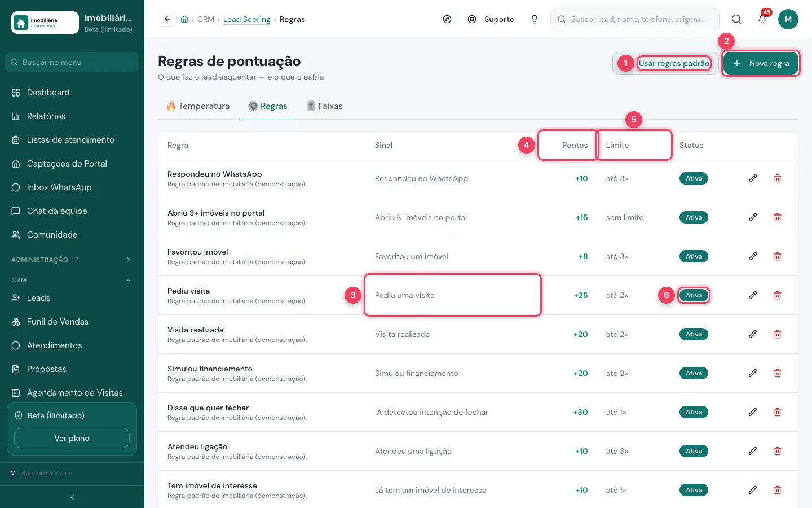Open Captações do Portal in sidebar
The width and height of the screenshot is (812, 508).
72,164
